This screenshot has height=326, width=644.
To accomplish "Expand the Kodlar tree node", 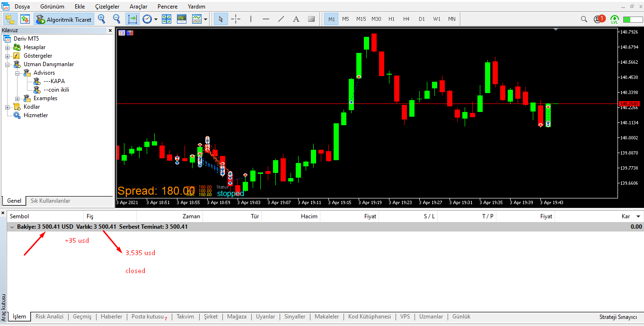I will click(8, 107).
